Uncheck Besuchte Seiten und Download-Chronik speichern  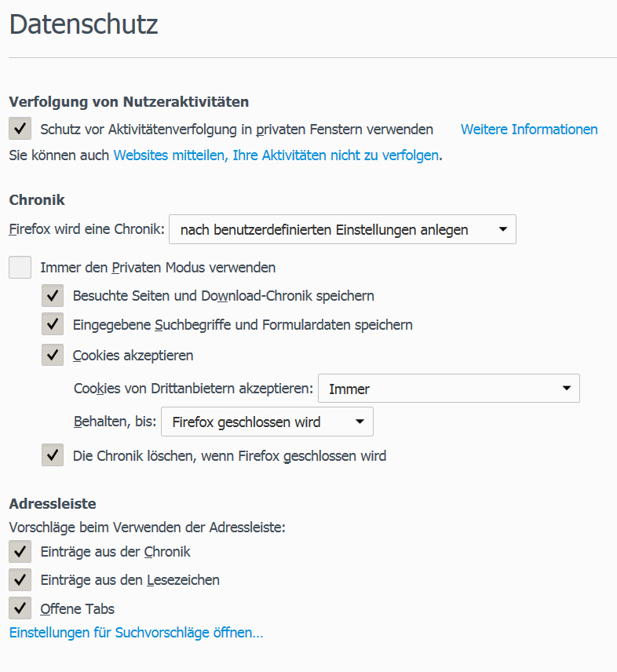point(53,296)
